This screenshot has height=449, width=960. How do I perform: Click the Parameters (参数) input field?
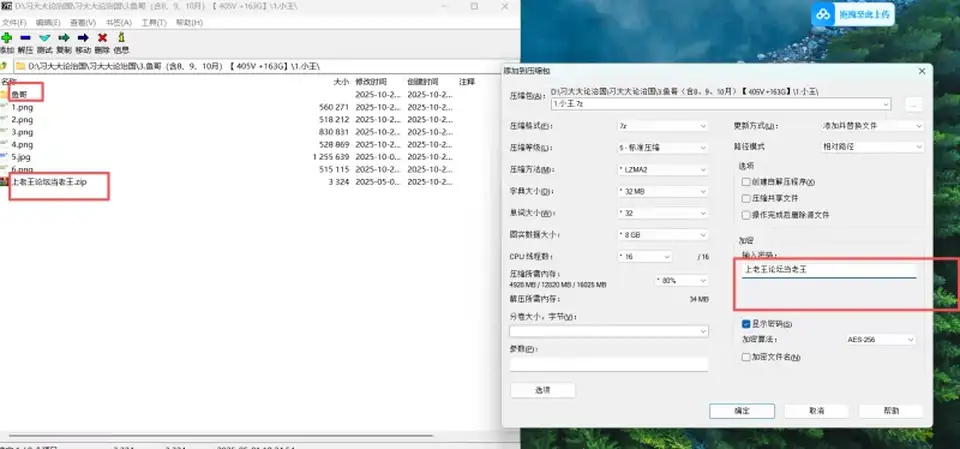pos(609,364)
